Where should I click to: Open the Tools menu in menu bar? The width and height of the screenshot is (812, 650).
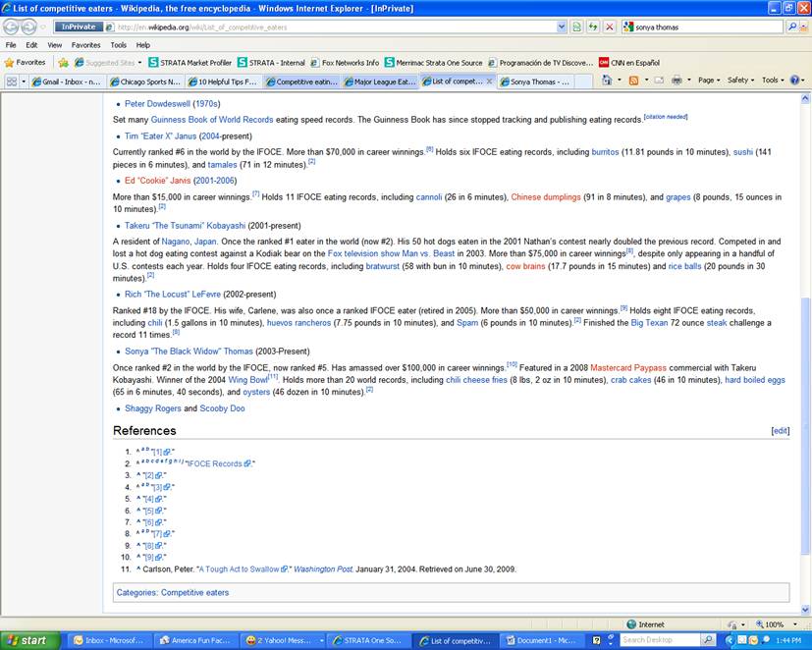(x=118, y=45)
